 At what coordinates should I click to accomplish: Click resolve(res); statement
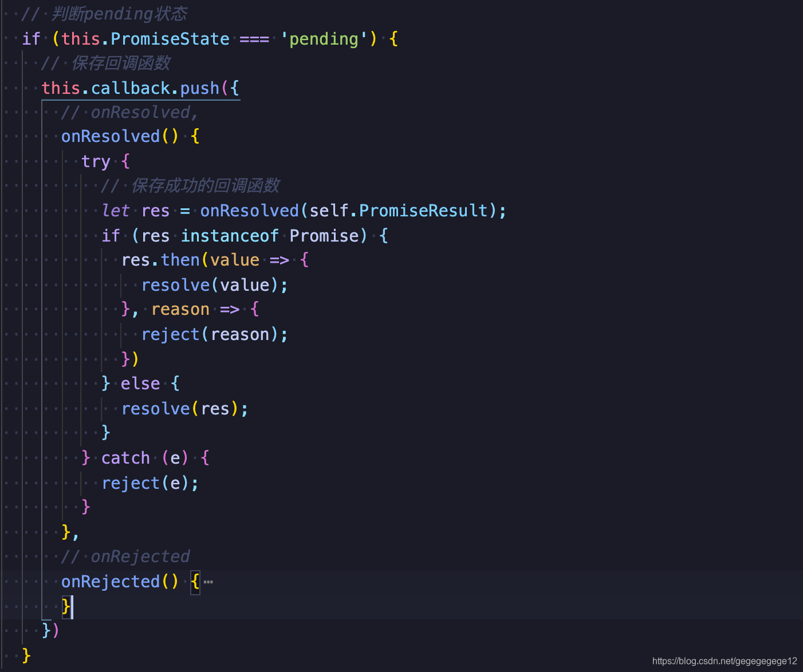(185, 409)
